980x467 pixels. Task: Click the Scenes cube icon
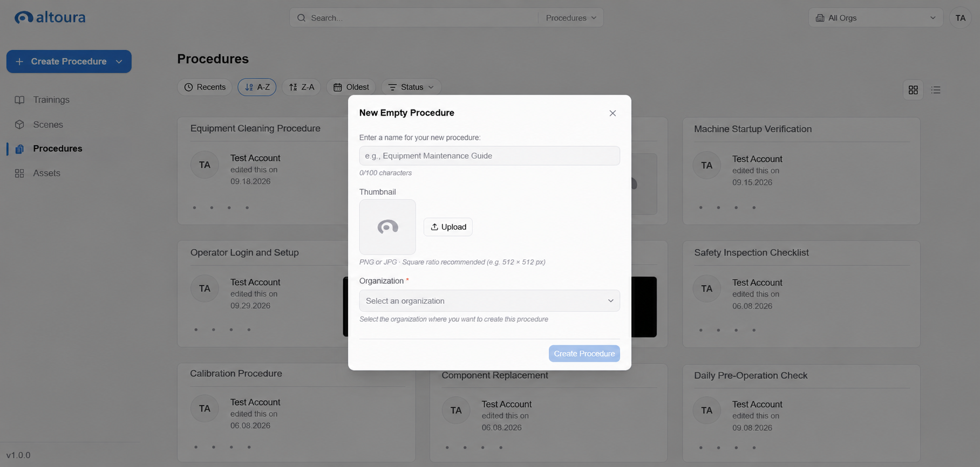19,125
